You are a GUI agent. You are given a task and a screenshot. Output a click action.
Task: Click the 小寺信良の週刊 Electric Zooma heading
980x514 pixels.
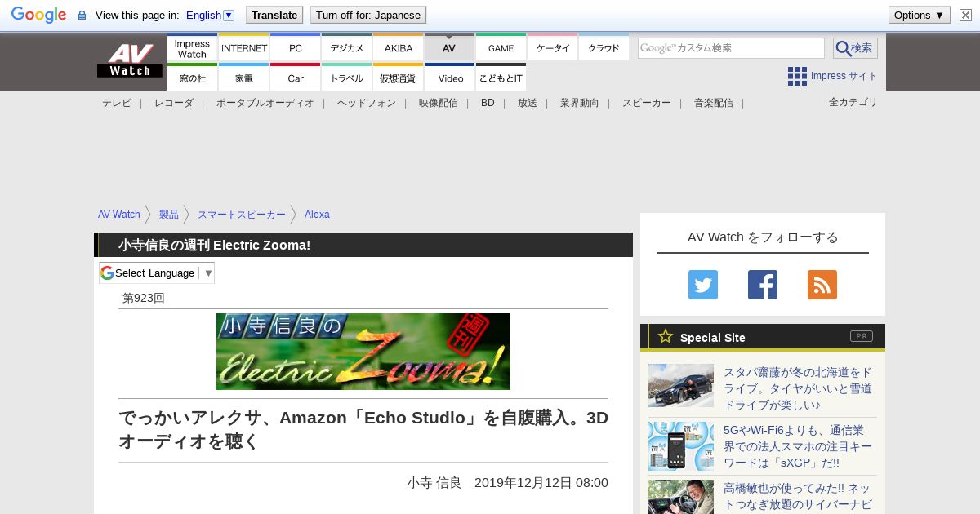pos(214,245)
